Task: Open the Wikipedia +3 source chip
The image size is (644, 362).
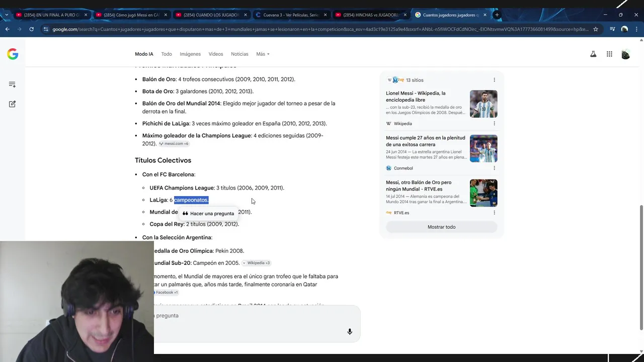Action: click(x=256, y=263)
